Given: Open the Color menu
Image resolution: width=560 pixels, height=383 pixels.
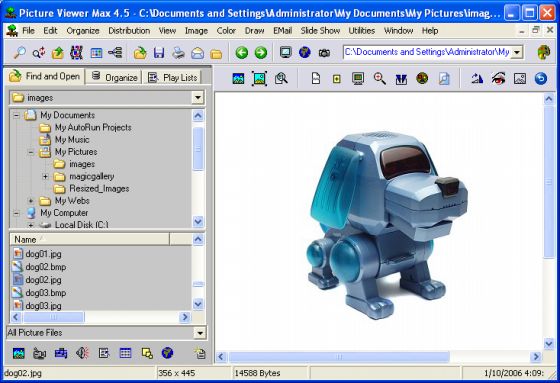Looking at the screenshot, I should click(x=226, y=31).
